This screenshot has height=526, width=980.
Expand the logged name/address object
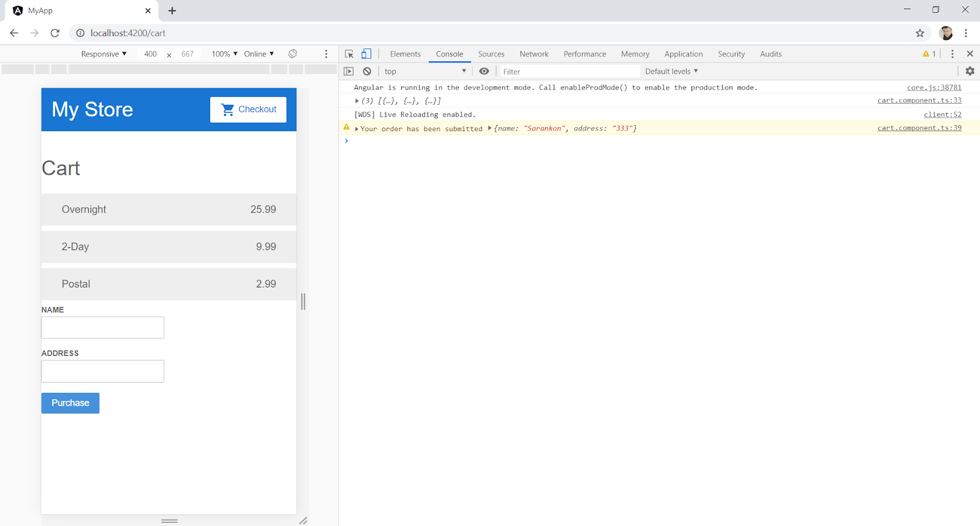coord(489,128)
